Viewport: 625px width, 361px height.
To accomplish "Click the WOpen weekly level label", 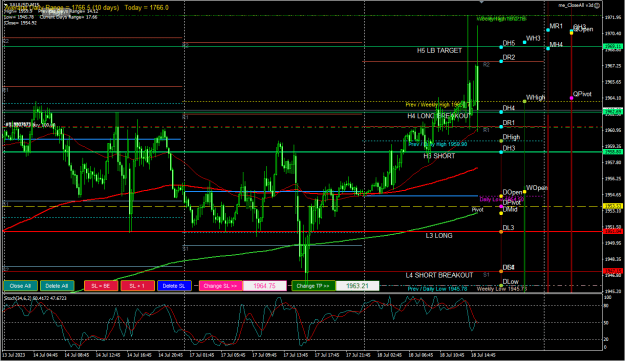I will [537, 188].
